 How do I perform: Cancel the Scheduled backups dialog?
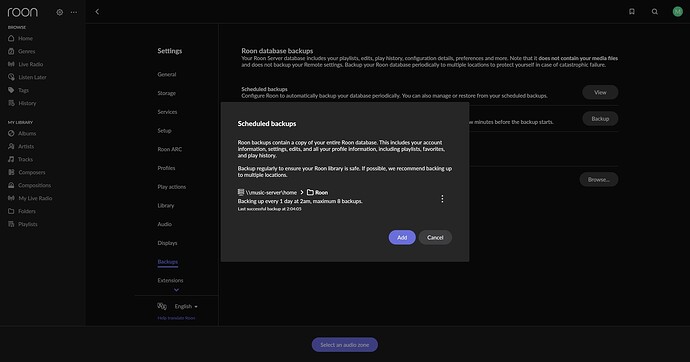[x=435, y=238]
